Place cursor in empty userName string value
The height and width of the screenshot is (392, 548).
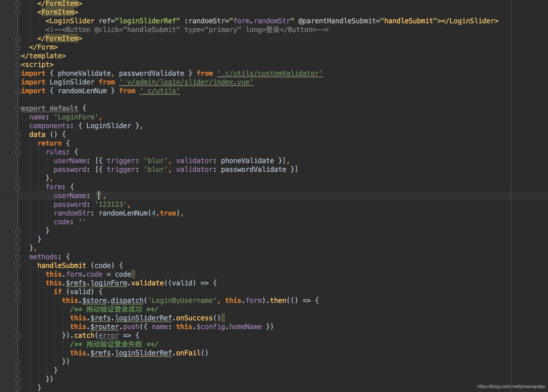pyautogui.click(x=99, y=196)
